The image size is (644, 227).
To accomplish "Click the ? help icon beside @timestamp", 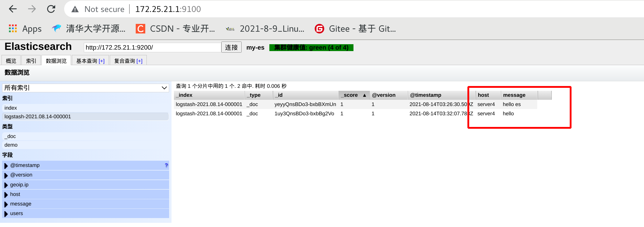I will click(166, 165).
